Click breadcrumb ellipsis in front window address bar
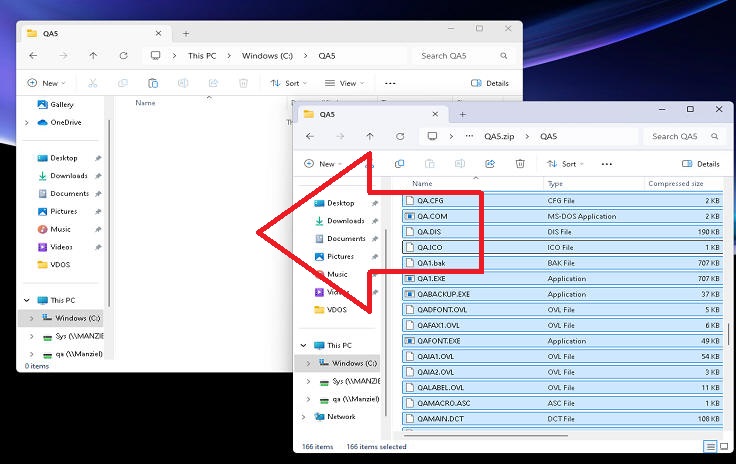Viewport: 736px width, 464px height. (469, 136)
